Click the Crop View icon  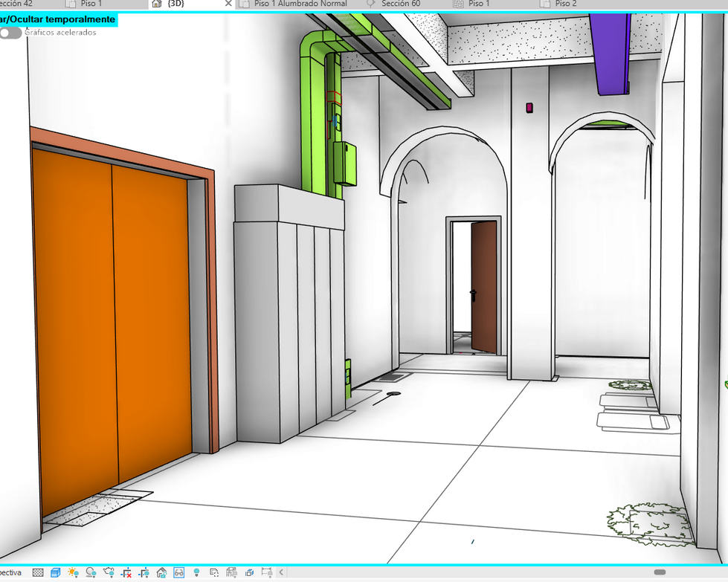pos(126,572)
